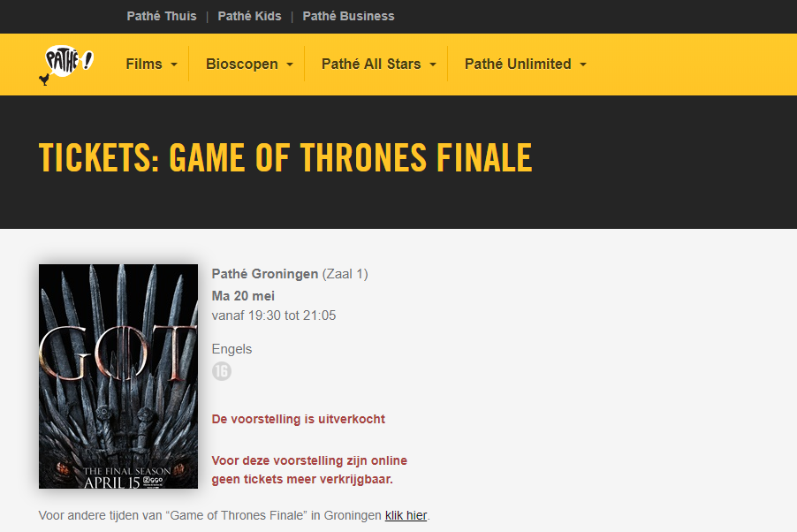The height and width of the screenshot is (532, 797).
Task: Open the Pathé Kids link
Action: click(249, 16)
